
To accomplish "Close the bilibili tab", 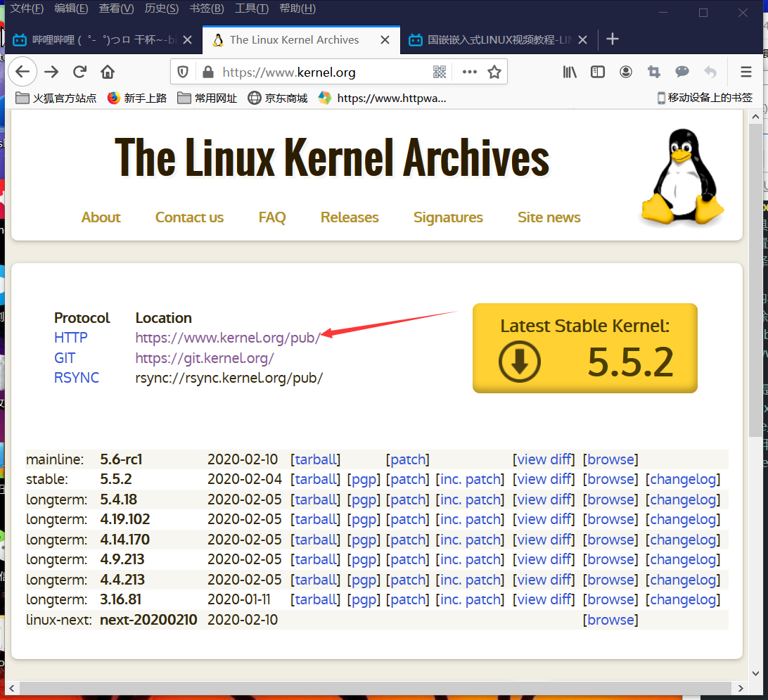I will point(187,40).
